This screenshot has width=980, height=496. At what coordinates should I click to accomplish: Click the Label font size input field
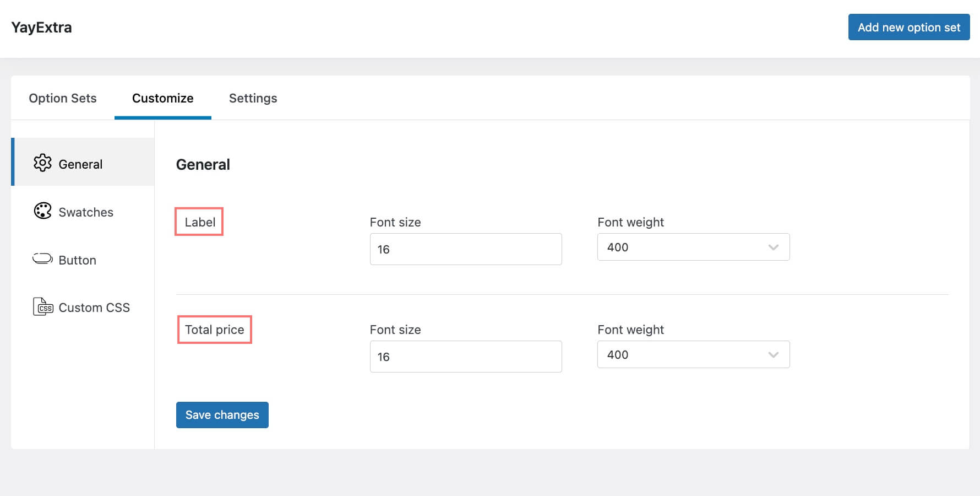[465, 249]
